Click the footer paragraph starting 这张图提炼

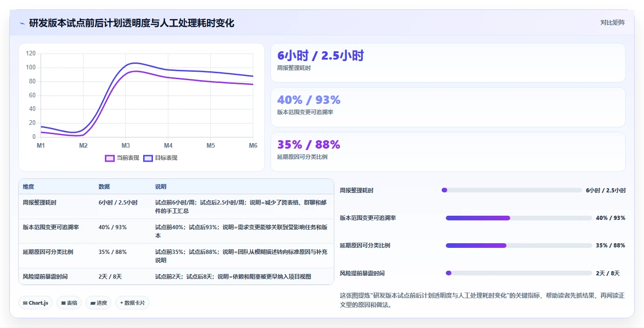click(x=482, y=300)
